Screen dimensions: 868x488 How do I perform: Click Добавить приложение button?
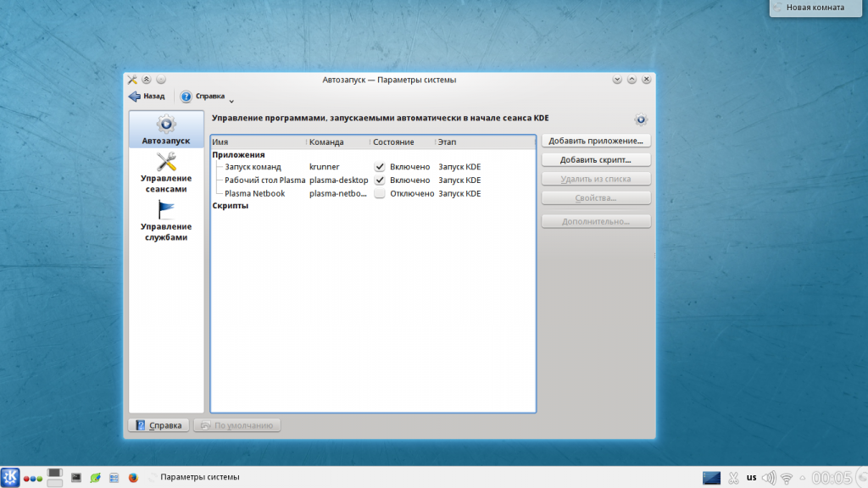pos(596,141)
